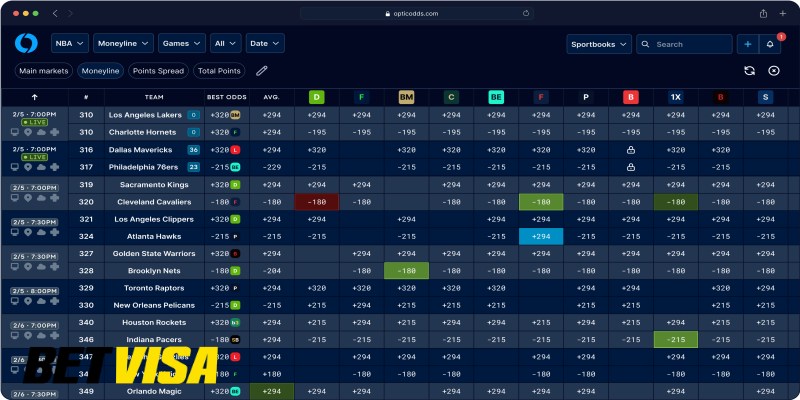Click the circled X clear icon

point(774,71)
